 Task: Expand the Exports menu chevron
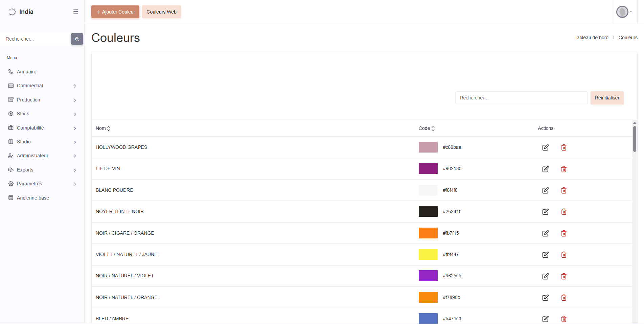[x=75, y=170]
